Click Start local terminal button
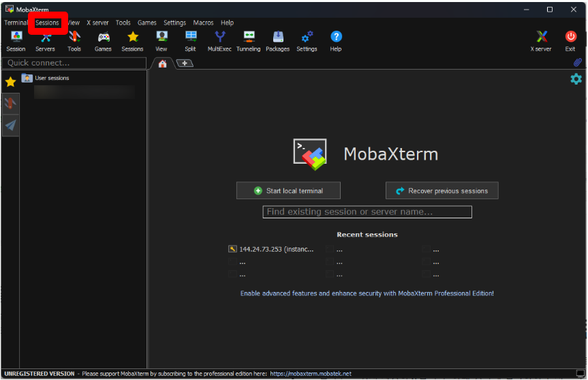588x380 pixels. click(x=288, y=191)
